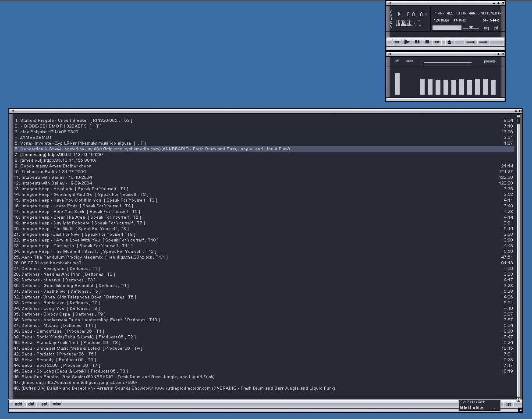The image size is (532, 419).
Task: Click the eject button in main player
Action: pos(449,42)
